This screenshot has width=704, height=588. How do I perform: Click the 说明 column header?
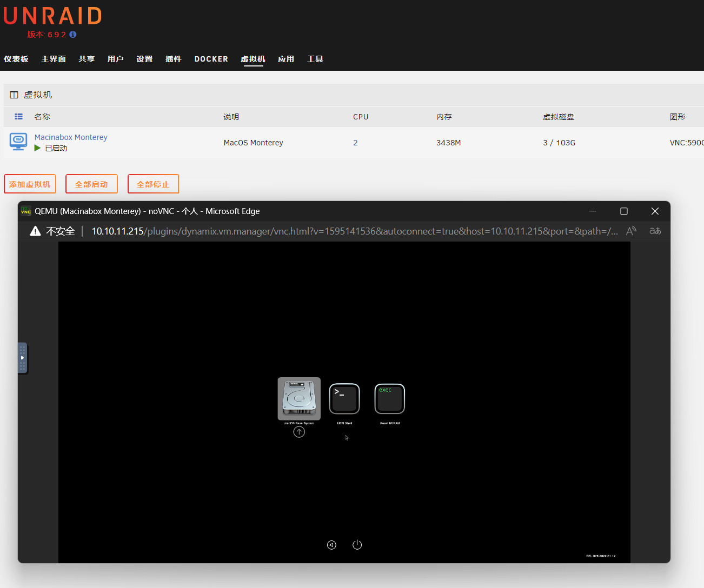pos(231,117)
